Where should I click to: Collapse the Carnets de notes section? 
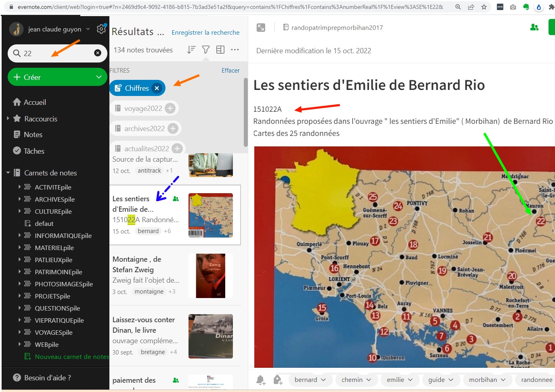pos(8,173)
